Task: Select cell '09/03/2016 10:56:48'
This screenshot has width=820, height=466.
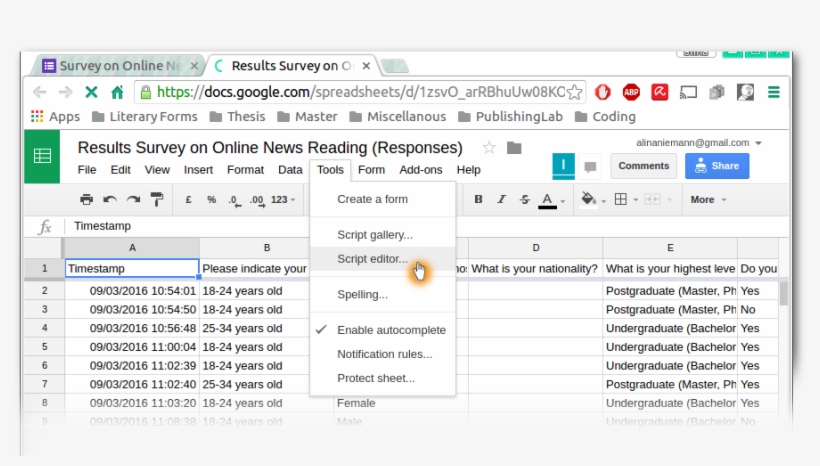Action: (132, 328)
